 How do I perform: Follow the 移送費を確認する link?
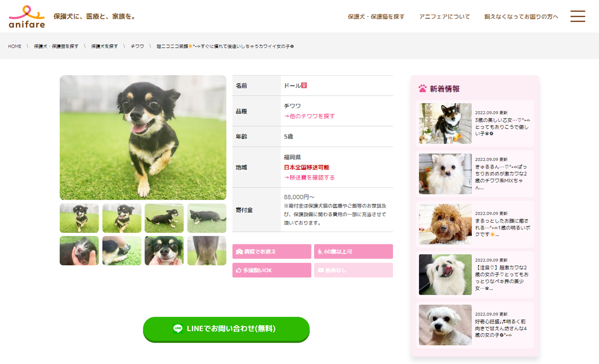(x=309, y=178)
